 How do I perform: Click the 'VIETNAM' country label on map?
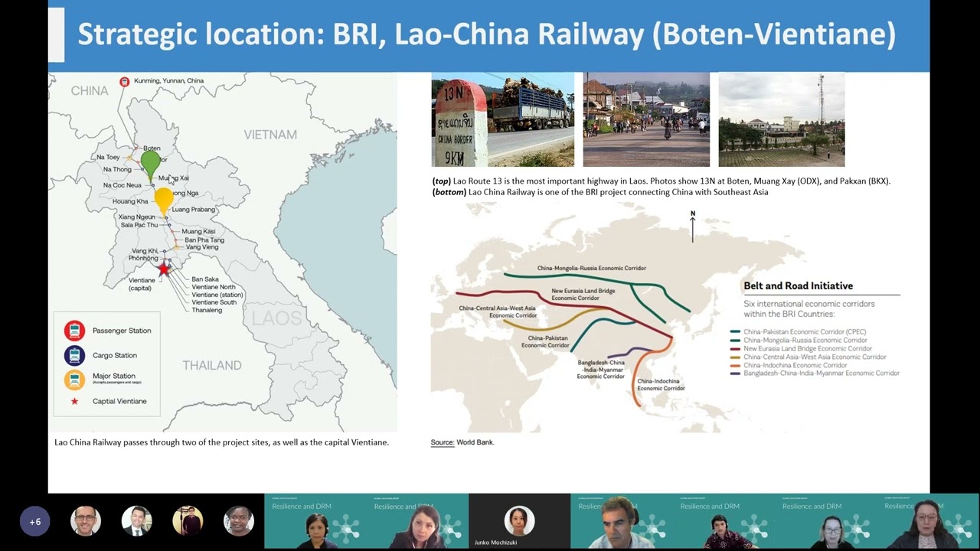click(270, 135)
